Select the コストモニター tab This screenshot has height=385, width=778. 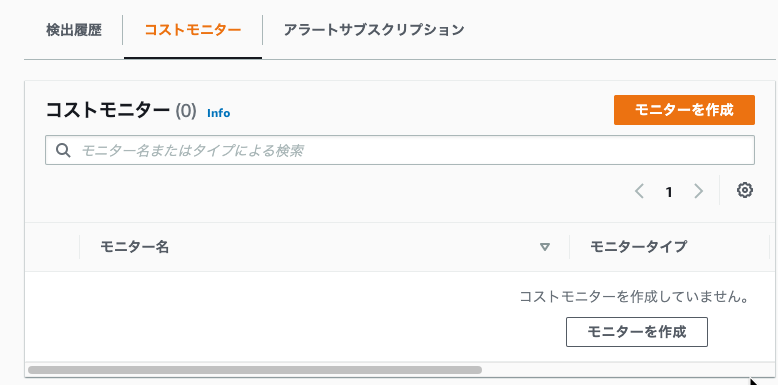(193, 30)
